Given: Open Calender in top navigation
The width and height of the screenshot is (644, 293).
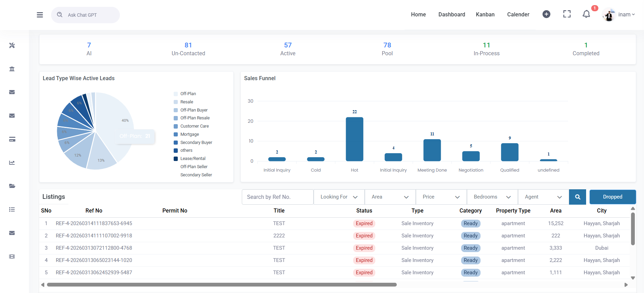Looking at the screenshot, I should (x=518, y=14).
